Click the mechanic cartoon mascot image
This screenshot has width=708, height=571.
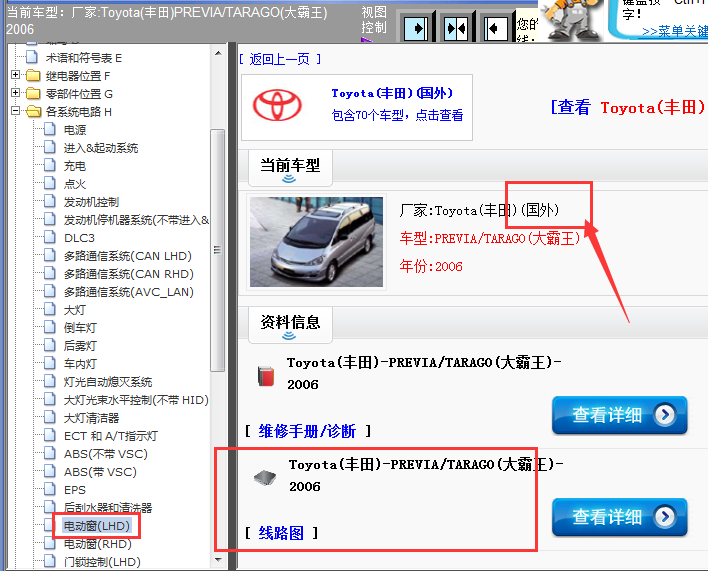(572, 20)
